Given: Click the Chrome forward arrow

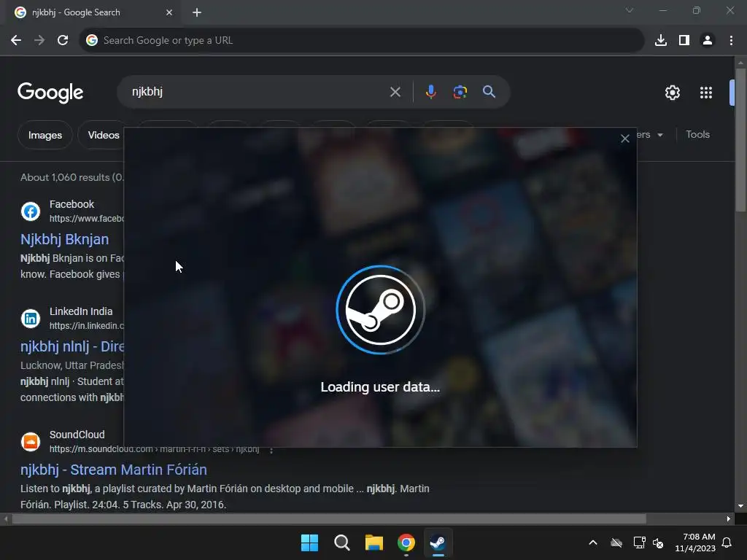Looking at the screenshot, I should point(39,41).
